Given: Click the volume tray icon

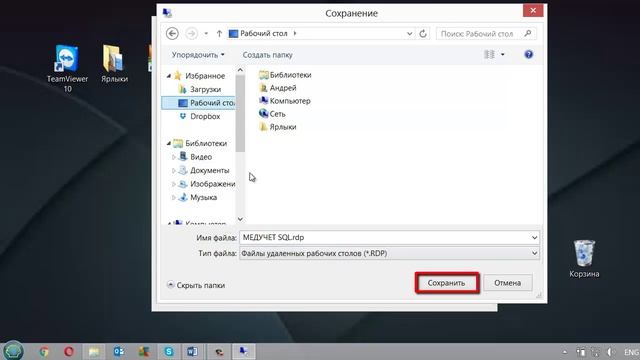Looking at the screenshot, I should tap(610, 352).
